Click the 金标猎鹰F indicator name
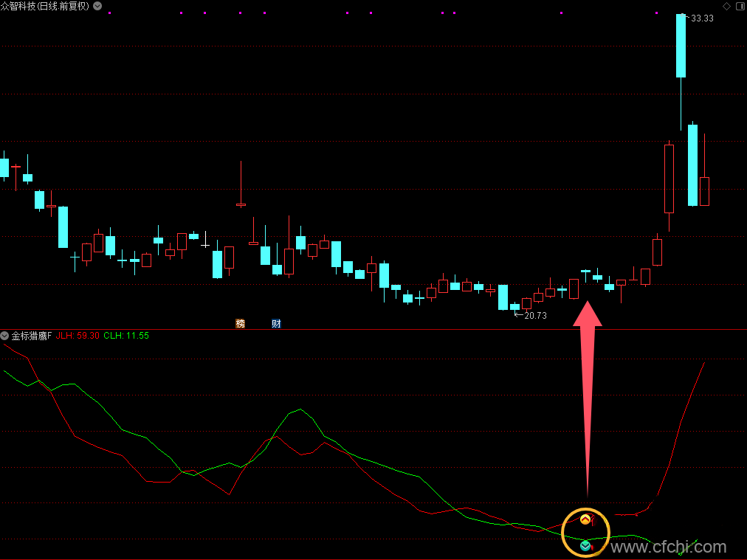Screen dimensions: 747x560 (x=32, y=336)
